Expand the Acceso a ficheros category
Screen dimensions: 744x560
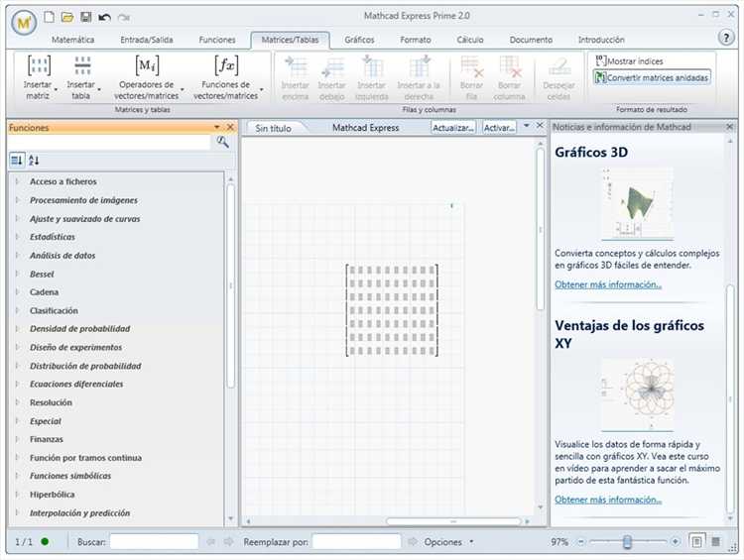(18, 181)
